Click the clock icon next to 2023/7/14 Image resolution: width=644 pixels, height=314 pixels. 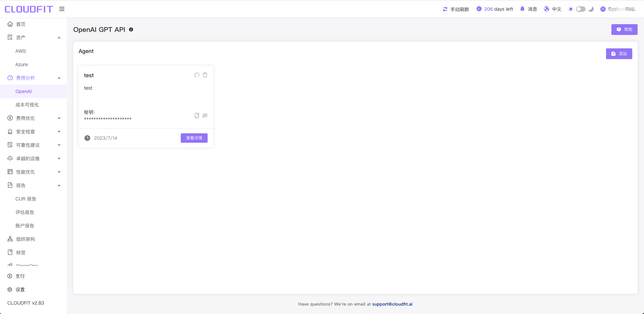tap(87, 138)
